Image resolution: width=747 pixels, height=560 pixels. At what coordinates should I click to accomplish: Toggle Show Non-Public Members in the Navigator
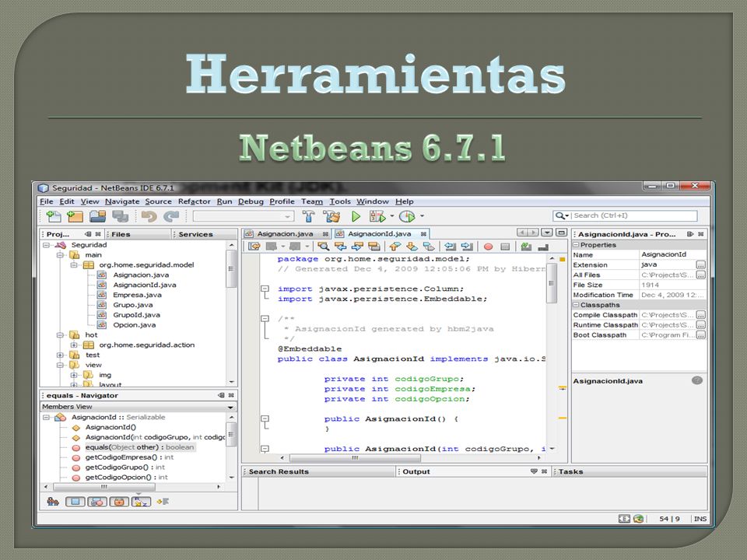point(119,502)
